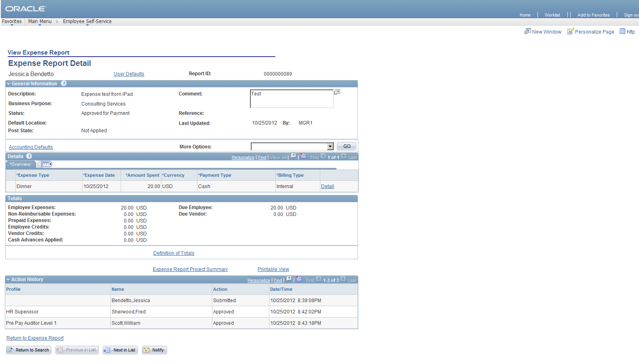The image size is (639, 364).
Task: Show next rows arrow in Action History
Action: click(x=343, y=279)
